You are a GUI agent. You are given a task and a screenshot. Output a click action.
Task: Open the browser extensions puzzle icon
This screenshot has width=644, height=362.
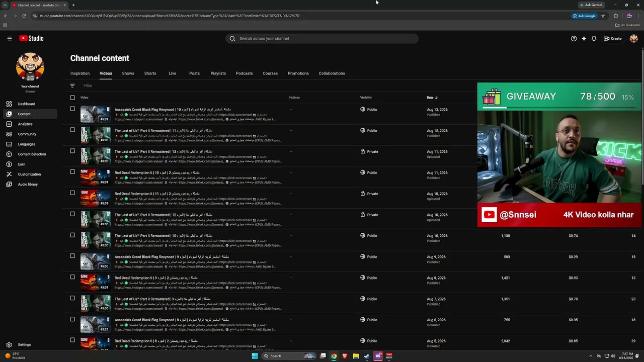click(x=615, y=16)
